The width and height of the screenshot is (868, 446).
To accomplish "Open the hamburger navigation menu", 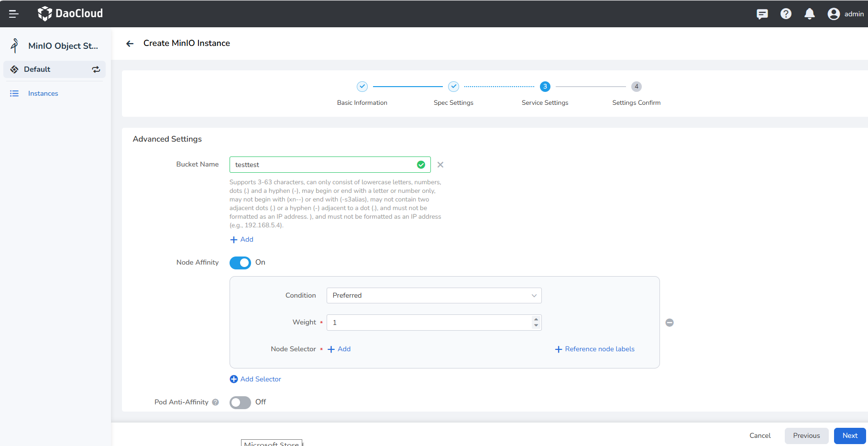I will coord(14,14).
